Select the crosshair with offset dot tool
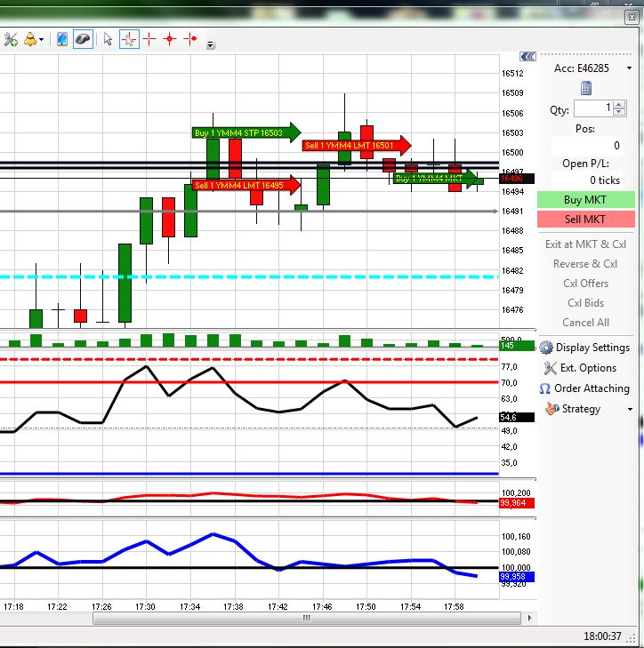This screenshot has width=644, height=648. pos(189,39)
